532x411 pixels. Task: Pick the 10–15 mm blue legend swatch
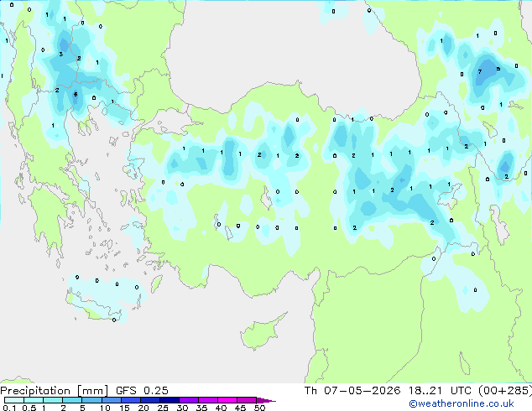(x=111, y=400)
